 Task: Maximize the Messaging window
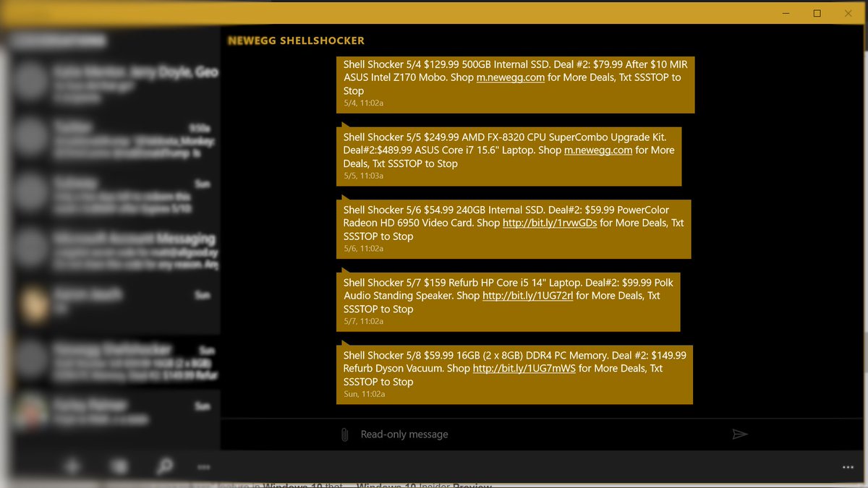[817, 13]
